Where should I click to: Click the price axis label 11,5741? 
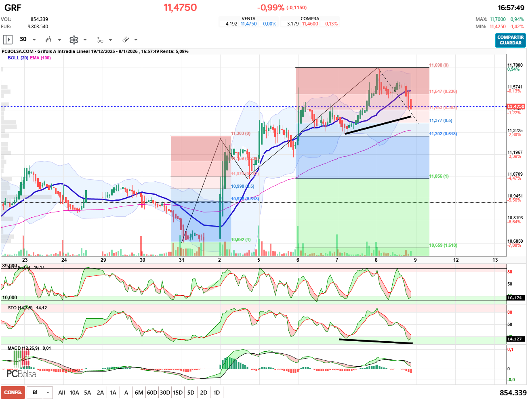point(515,87)
